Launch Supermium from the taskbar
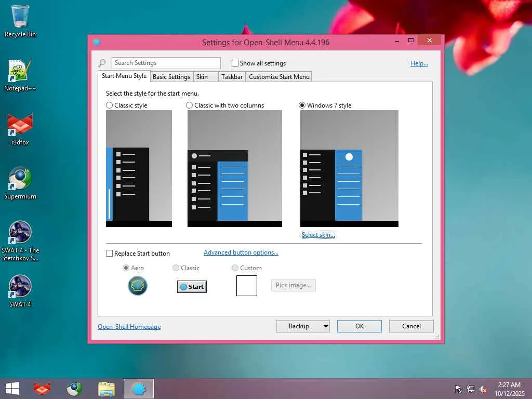The width and height of the screenshot is (532, 399). pos(74,389)
